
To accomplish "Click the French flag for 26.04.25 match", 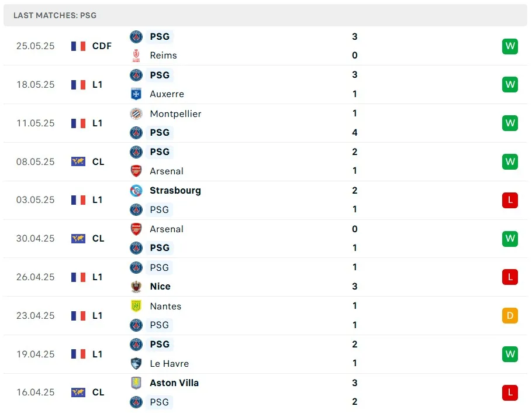I will pyautogui.click(x=78, y=277).
